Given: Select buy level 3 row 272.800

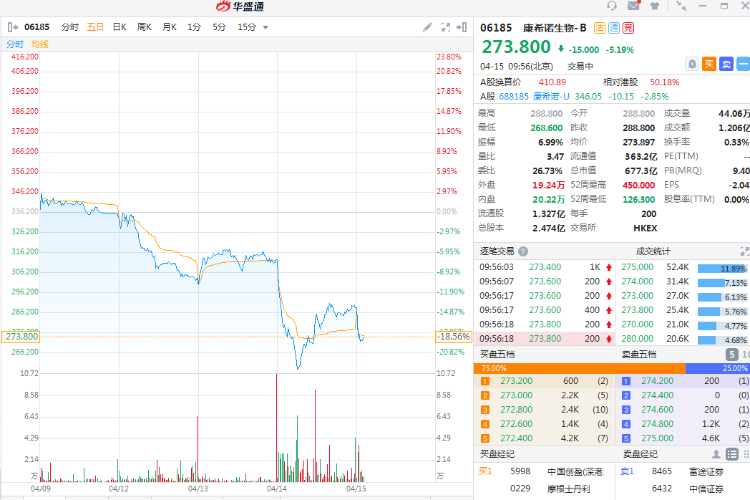Looking at the screenshot, I should pos(544,410).
